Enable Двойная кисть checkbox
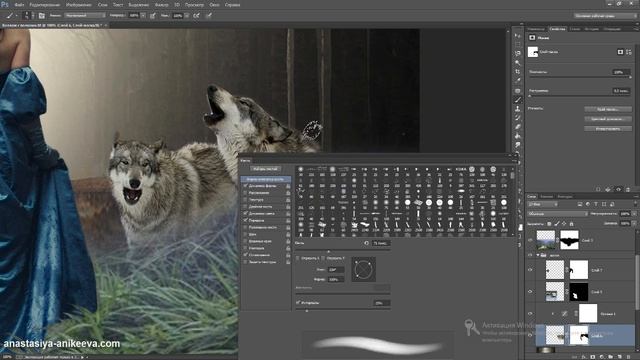This screenshot has width=640, height=360. tap(245, 207)
